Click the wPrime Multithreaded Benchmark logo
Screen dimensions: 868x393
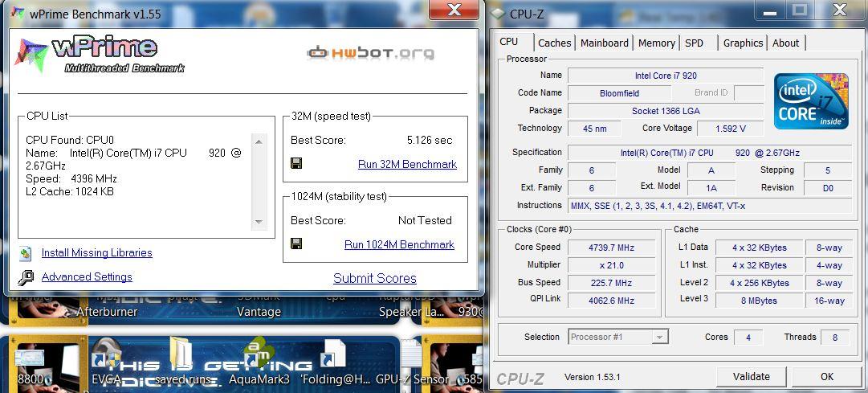[100, 55]
